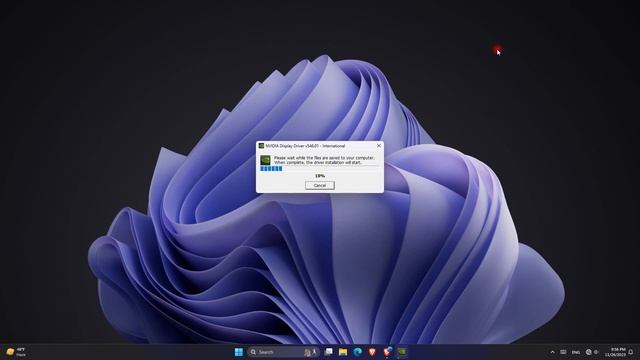Open File Explorer from the taskbar
Image resolution: width=640 pixels, height=360 pixels.
tap(343, 352)
